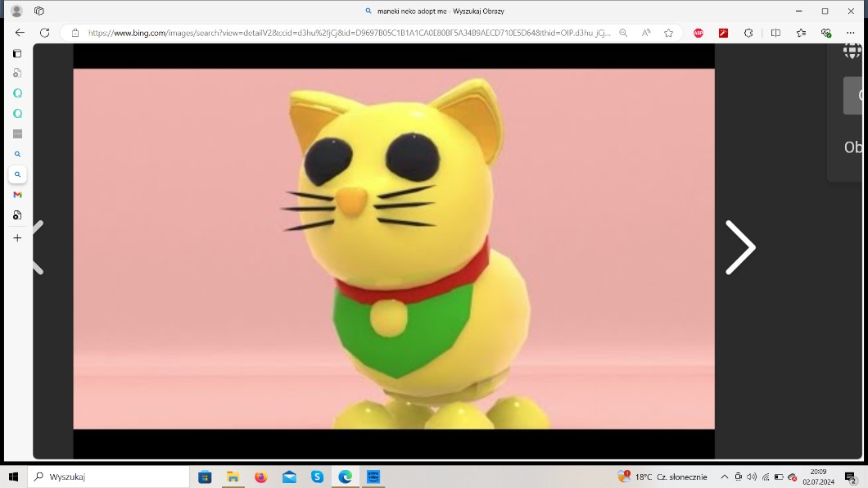This screenshot has width=868, height=488.
Task: Launch Firefox from the taskbar
Action: tap(260, 477)
